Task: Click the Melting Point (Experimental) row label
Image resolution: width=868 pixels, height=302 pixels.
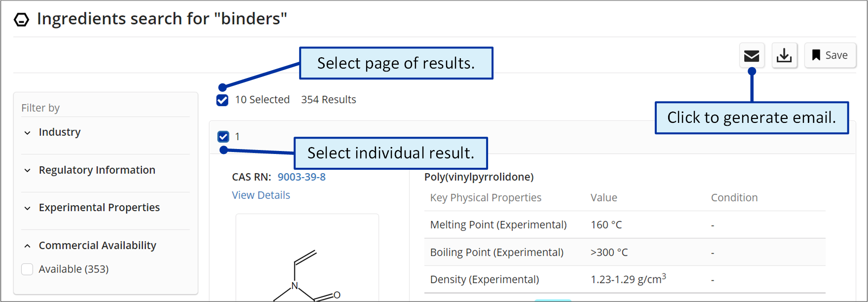Action: (498, 225)
